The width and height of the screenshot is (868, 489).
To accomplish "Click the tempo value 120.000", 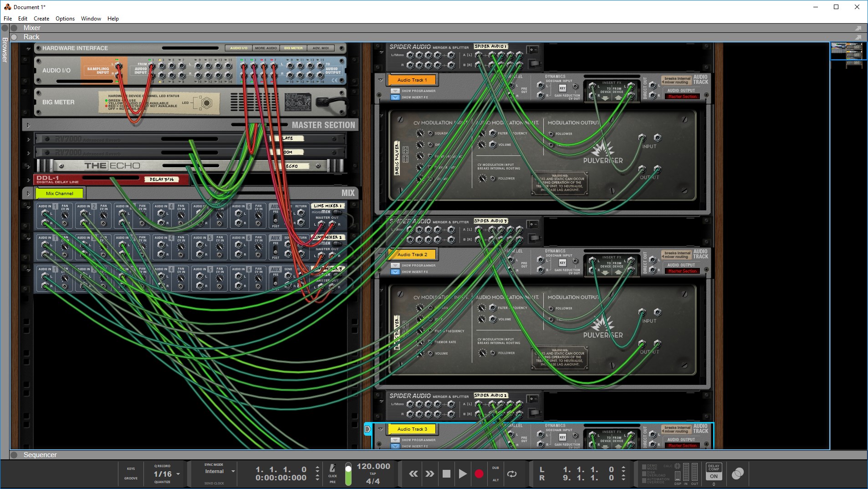I will click(x=373, y=466).
